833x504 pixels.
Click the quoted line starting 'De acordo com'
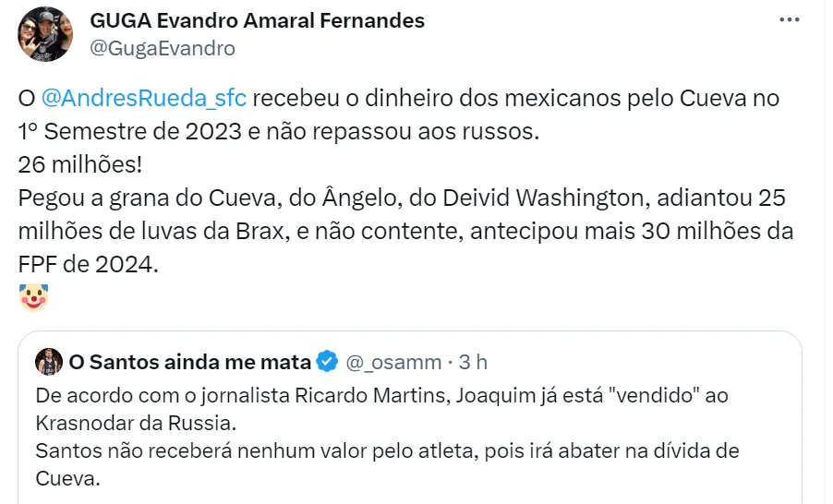pyautogui.click(x=369, y=394)
